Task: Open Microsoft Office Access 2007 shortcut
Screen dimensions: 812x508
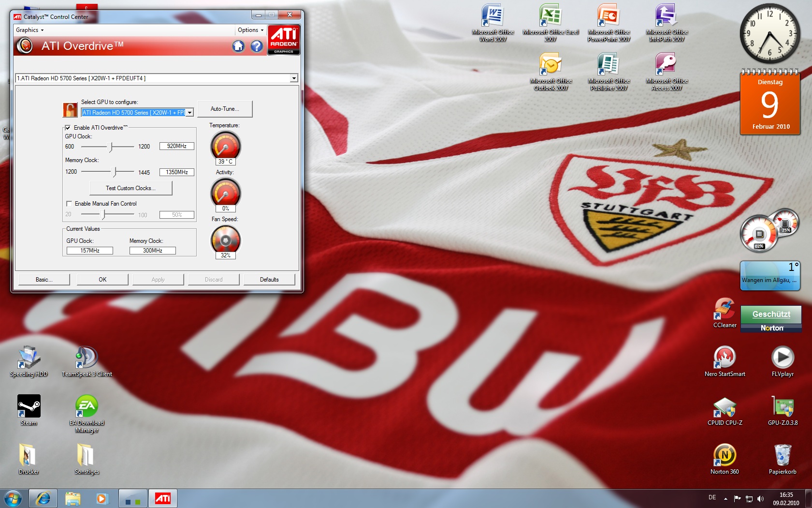Action: coord(667,72)
